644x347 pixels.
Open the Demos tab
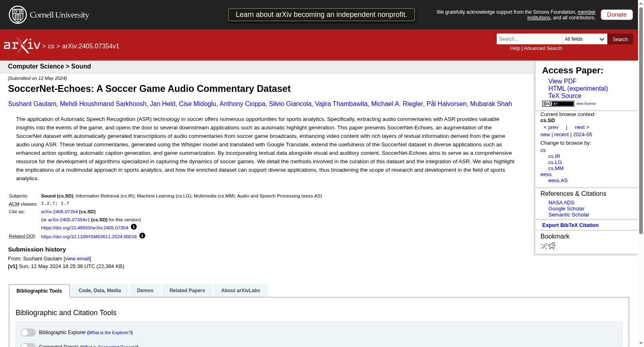pos(145,291)
